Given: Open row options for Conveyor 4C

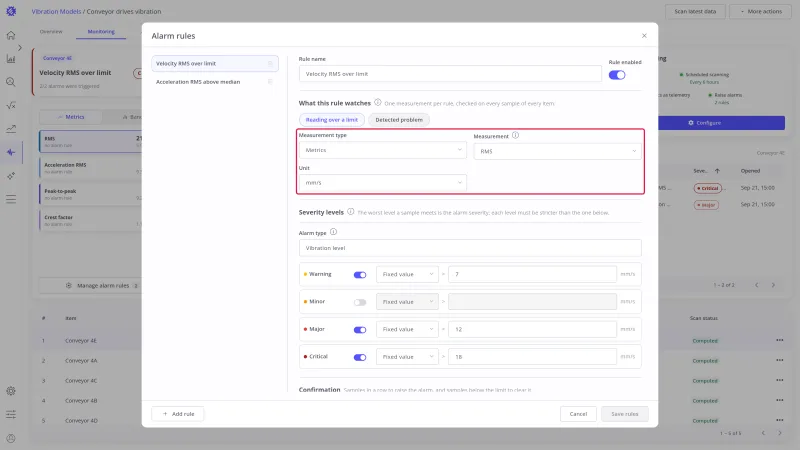Looking at the screenshot, I should click(x=779, y=380).
